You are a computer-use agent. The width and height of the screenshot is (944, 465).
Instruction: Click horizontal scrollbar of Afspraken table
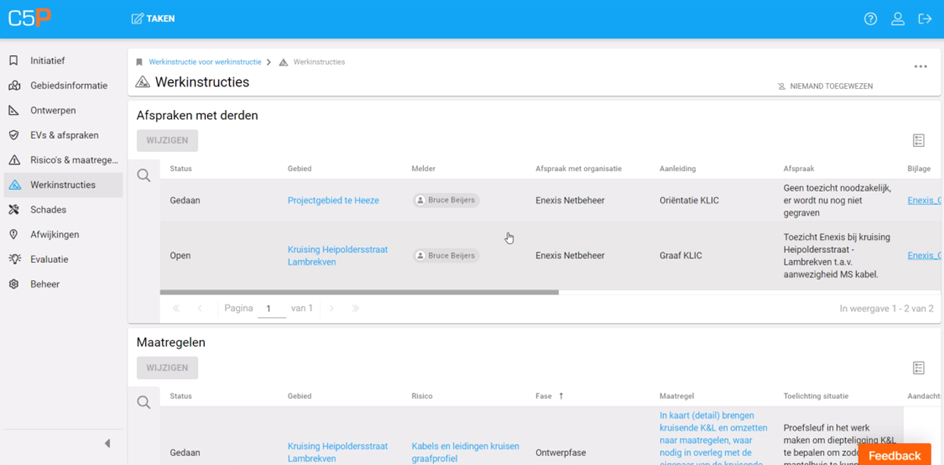coord(359,292)
